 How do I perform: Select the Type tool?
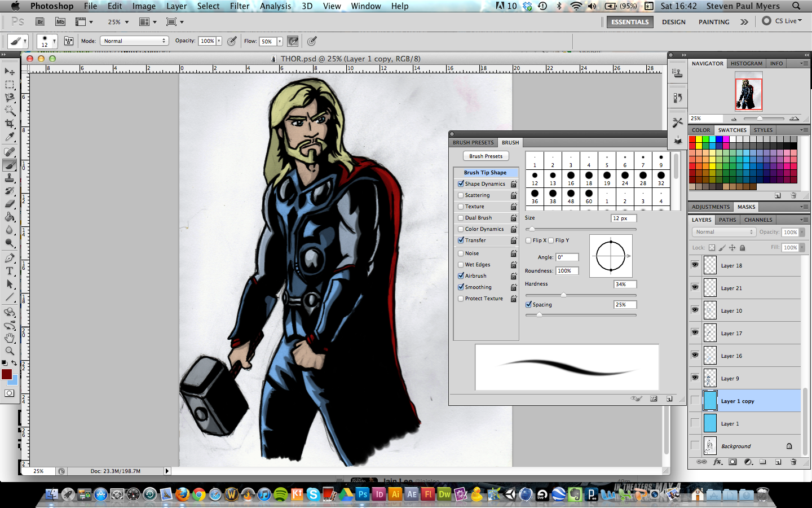tap(10, 271)
